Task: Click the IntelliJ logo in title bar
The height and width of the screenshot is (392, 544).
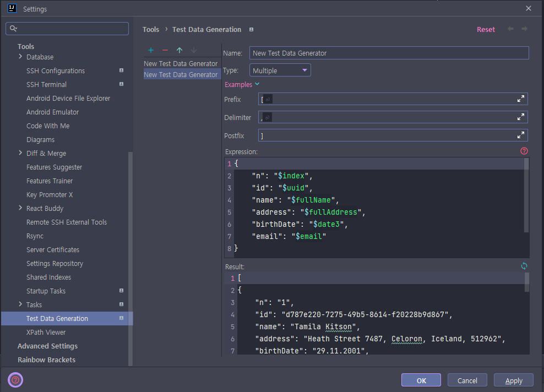Action: (12, 8)
